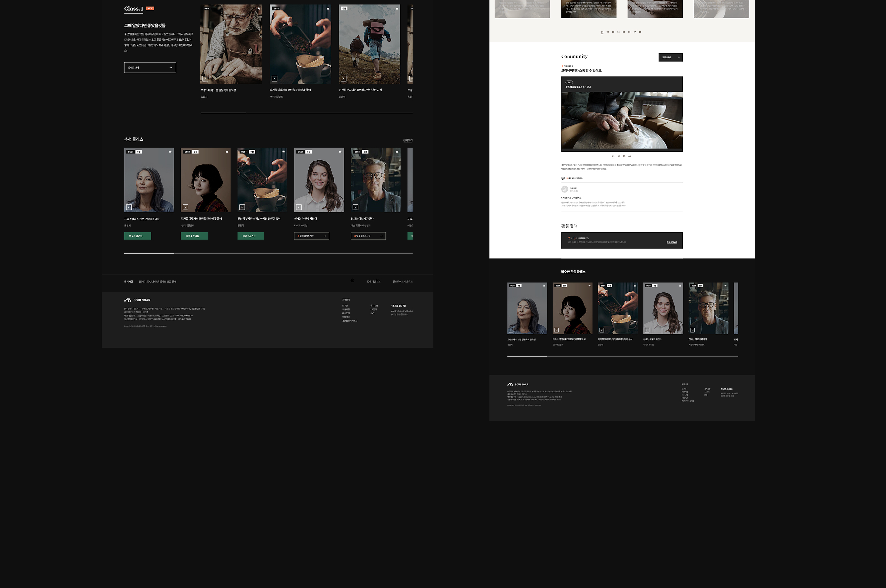
Task: Play coffee-pouring card in 비슷한 관심 클래스
Action: click(x=601, y=330)
